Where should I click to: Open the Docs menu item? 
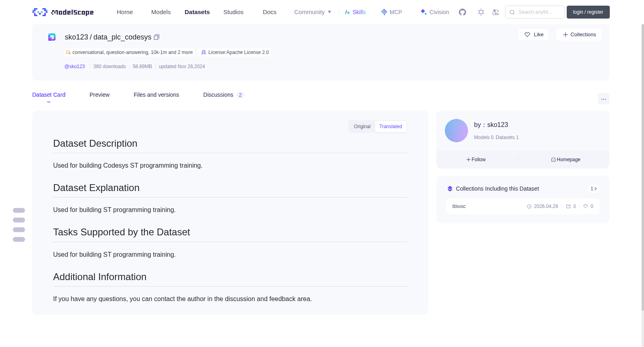click(x=270, y=12)
